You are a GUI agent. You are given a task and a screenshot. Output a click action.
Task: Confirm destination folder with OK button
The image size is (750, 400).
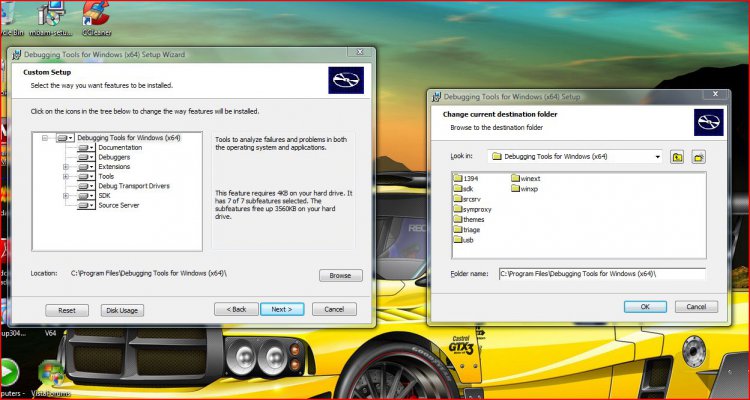pos(645,307)
